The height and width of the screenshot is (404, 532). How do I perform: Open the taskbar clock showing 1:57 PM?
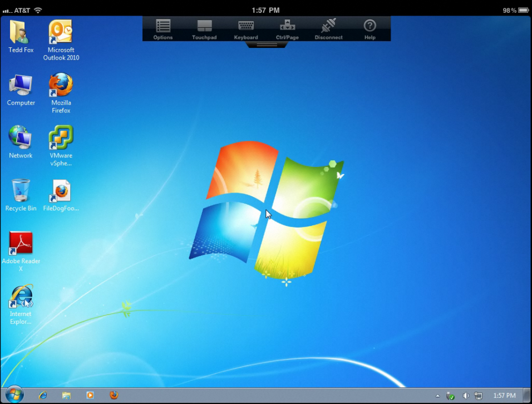point(504,396)
